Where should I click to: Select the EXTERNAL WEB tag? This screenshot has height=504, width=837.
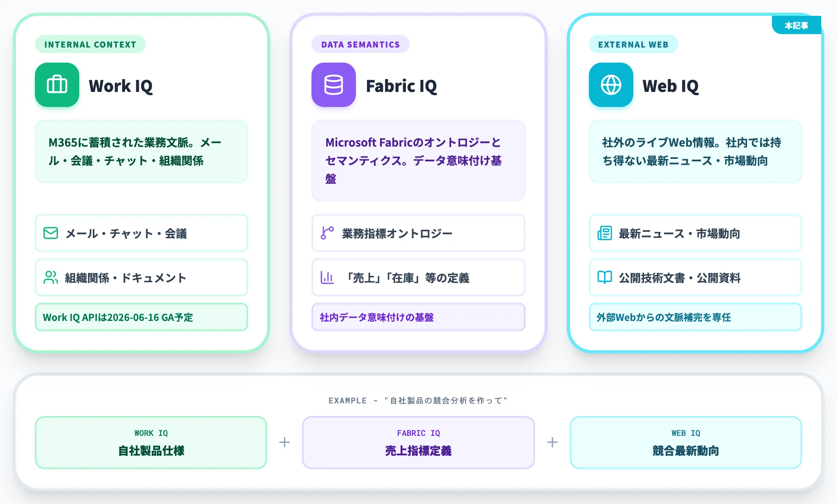pos(633,44)
